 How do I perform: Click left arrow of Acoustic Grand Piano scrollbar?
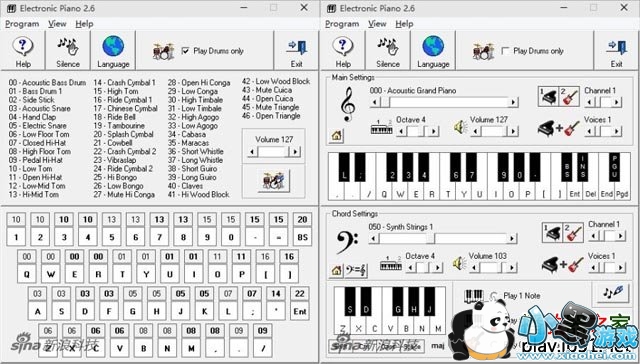pyautogui.click(x=374, y=102)
